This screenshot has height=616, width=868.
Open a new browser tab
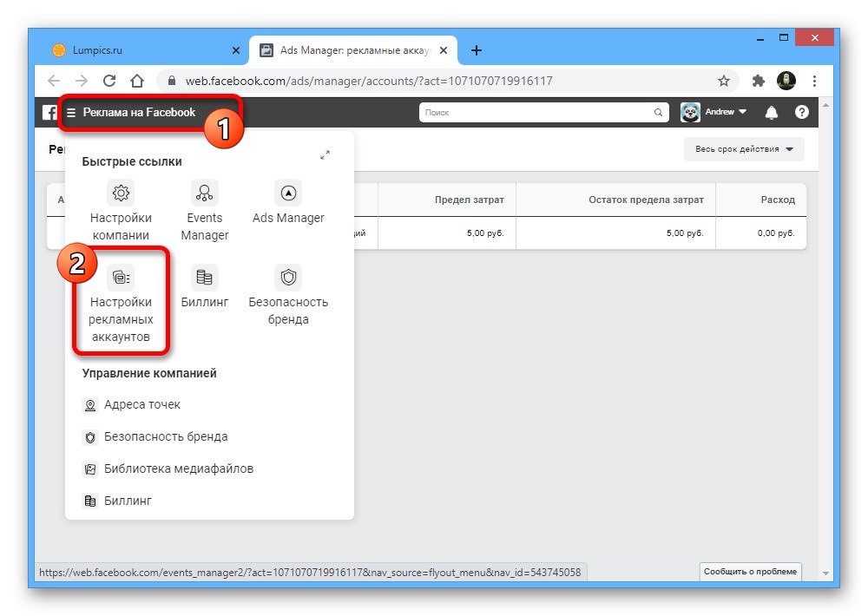pyautogui.click(x=476, y=50)
